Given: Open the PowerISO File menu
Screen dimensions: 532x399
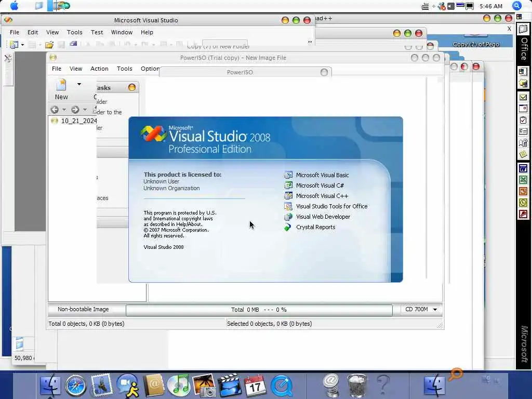Looking at the screenshot, I should click(56, 69).
